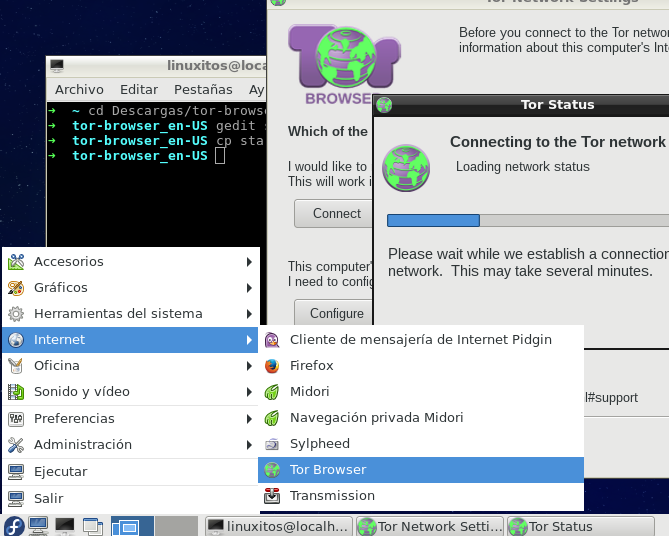Click the Sonido y vídeo film icon
This screenshot has height=536, width=669.
pyautogui.click(x=16, y=392)
